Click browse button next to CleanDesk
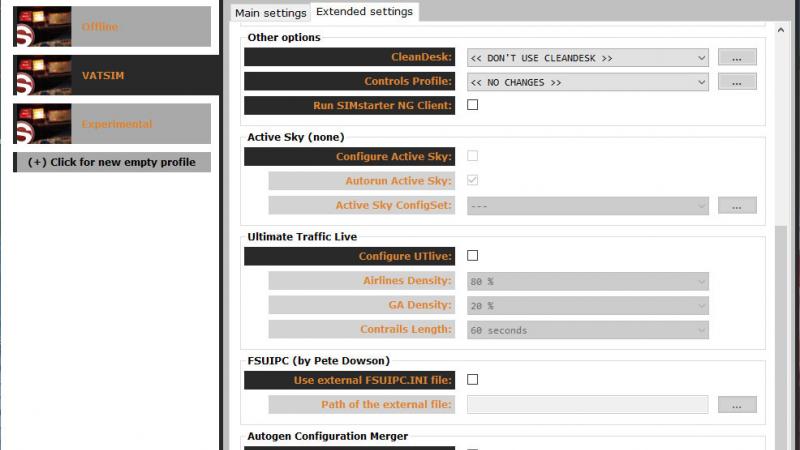This screenshot has width=800, height=450. (x=737, y=58)
